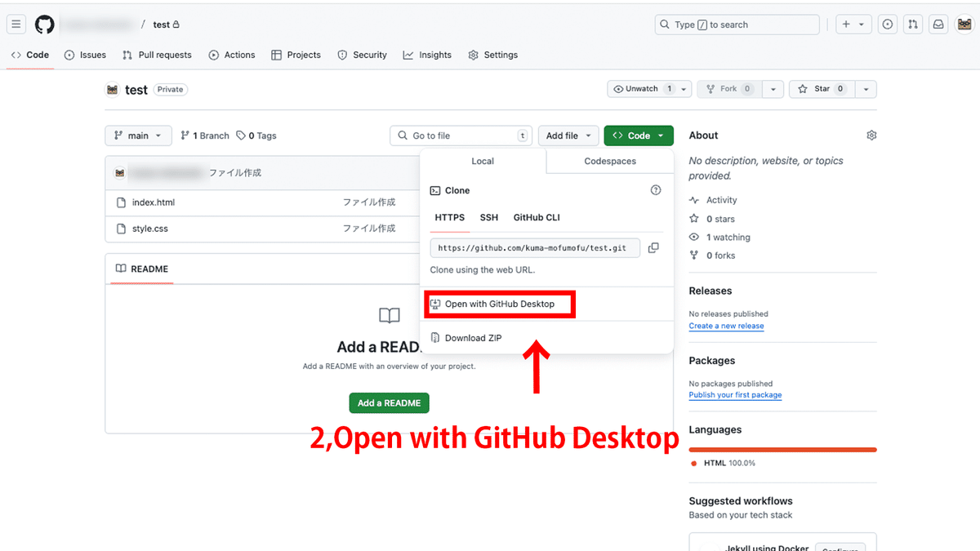Open the index.html file name

point(154,202)
